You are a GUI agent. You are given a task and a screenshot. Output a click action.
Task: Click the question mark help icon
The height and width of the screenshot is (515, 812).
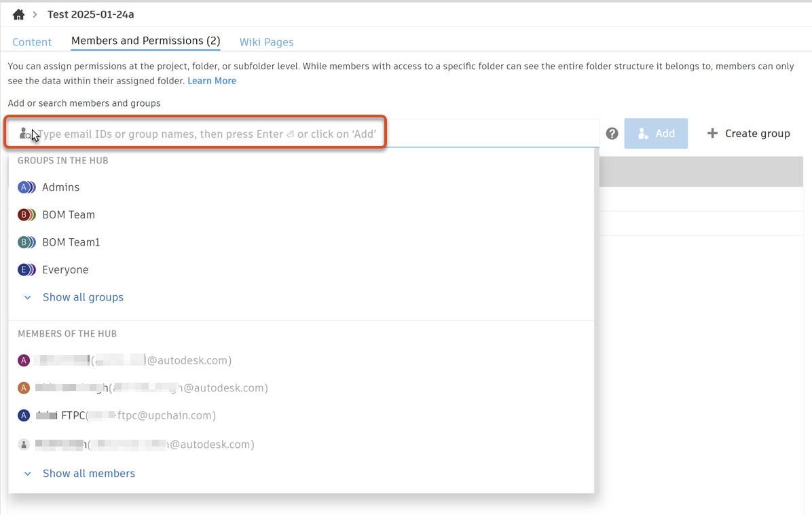pyautogui.click(x=612, y=134)
